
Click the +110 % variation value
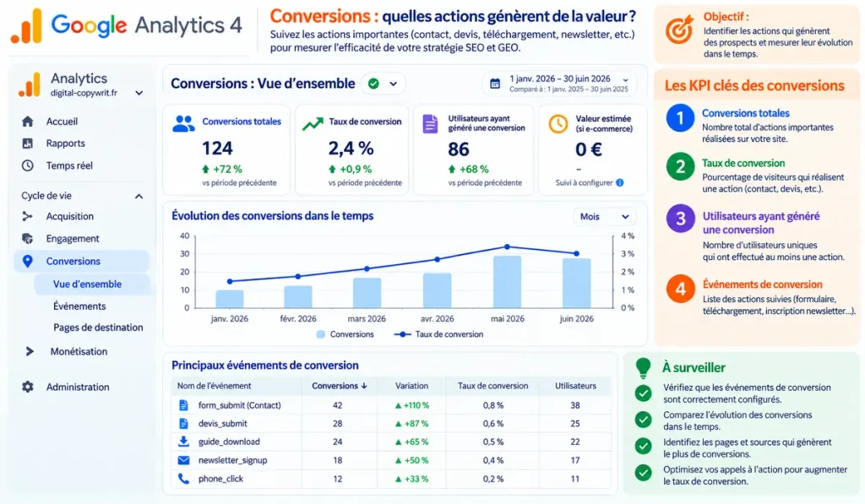tap(412, 405)
